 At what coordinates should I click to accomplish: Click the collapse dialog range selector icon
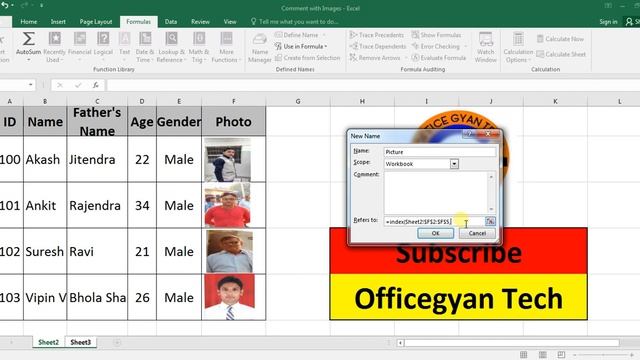(490, 221)
